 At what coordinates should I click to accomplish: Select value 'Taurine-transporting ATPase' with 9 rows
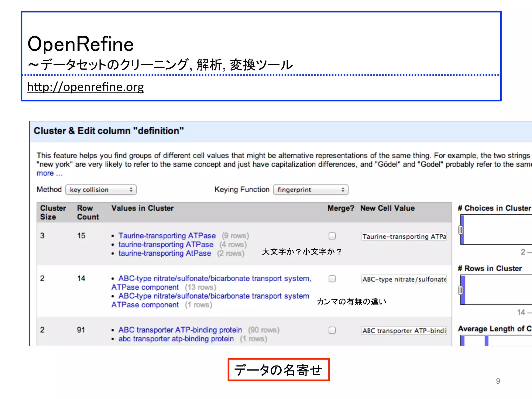167,236
